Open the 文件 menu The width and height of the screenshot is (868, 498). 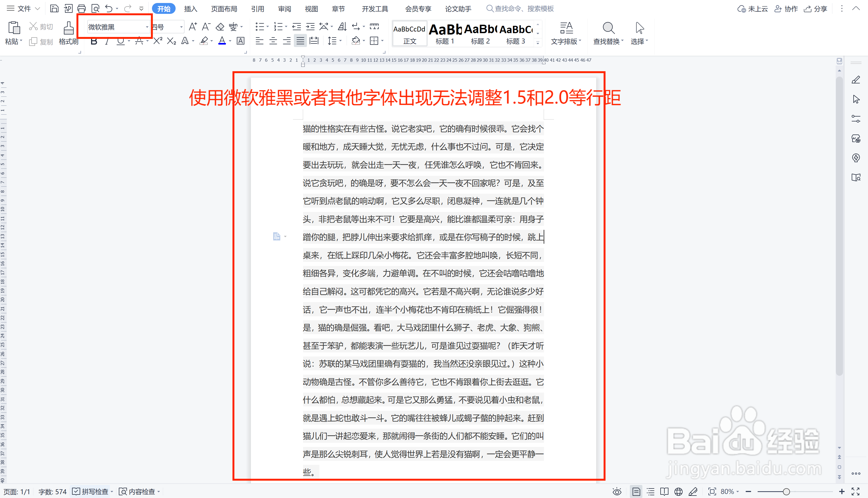pyautogui.click(x=23, y=8)
